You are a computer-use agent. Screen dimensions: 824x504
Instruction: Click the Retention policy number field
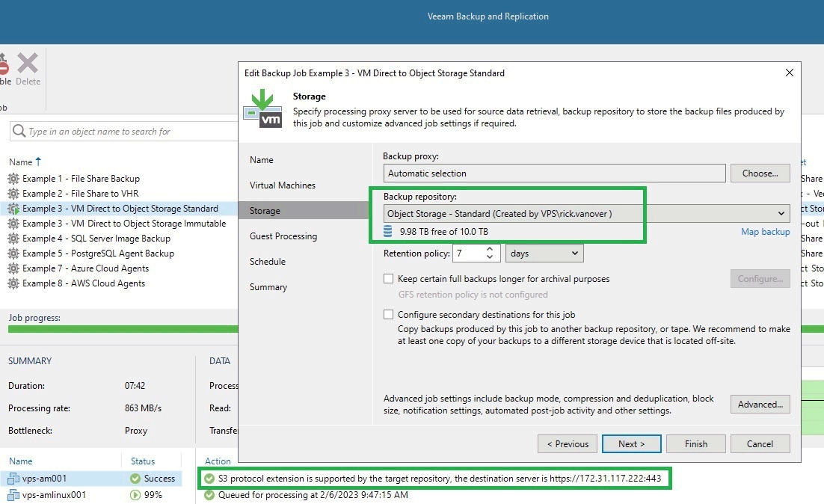tap(470, 253)
